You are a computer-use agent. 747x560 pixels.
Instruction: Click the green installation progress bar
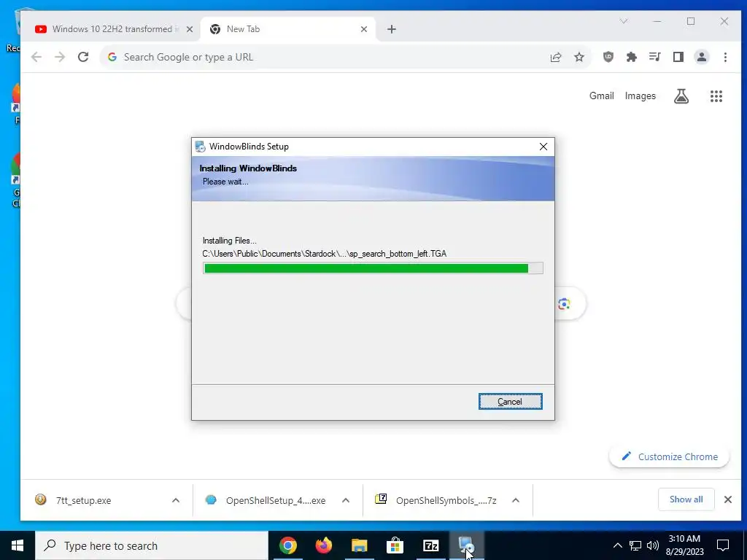[x=373, y=268]
